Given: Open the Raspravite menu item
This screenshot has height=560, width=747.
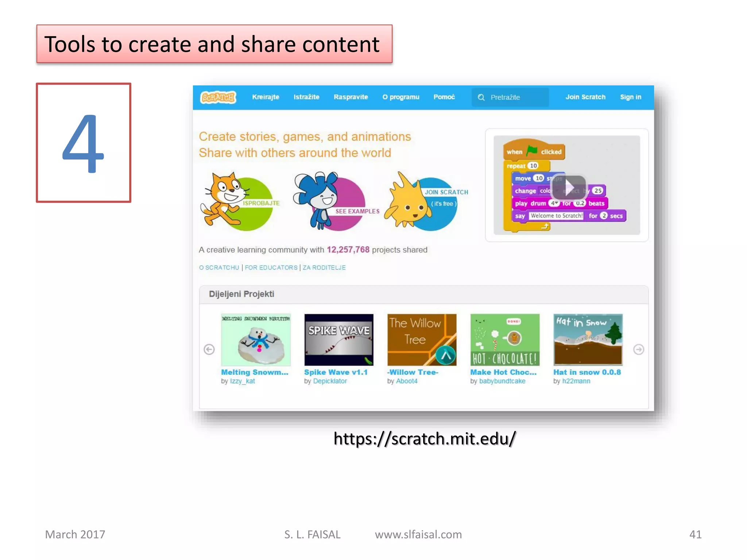Looking at the screenshot, I should coord(351,97).
